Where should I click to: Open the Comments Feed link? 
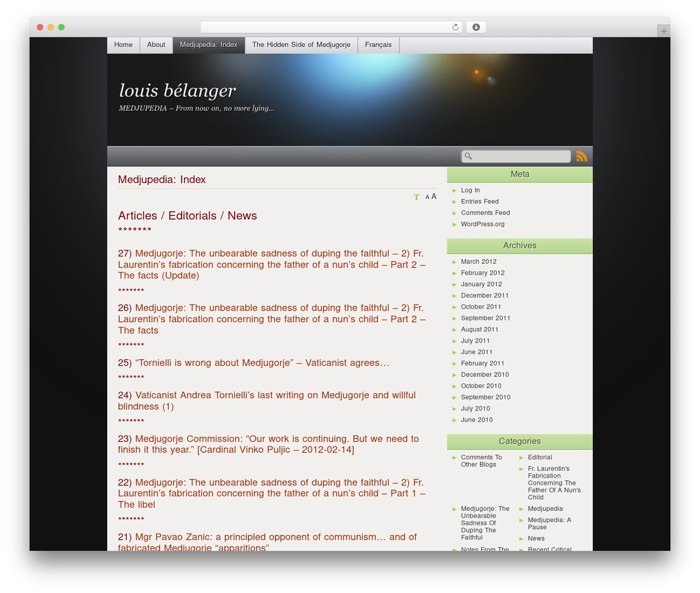tap(486, 213)
